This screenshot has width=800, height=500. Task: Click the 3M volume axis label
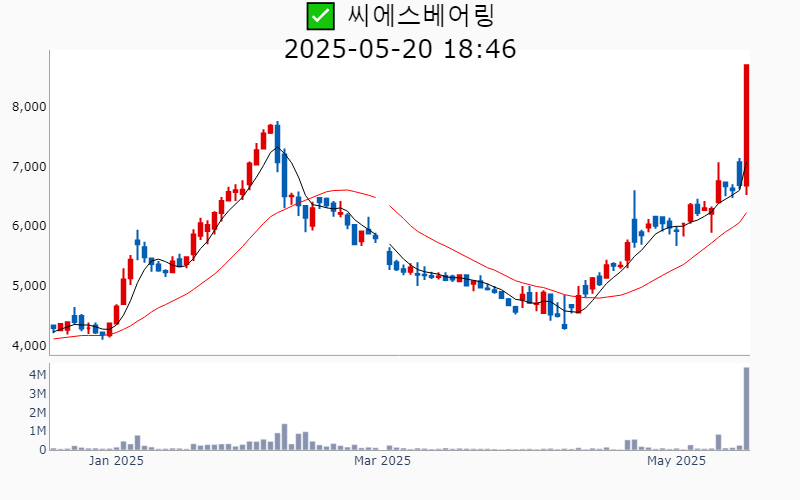click(x=37, y=394)
